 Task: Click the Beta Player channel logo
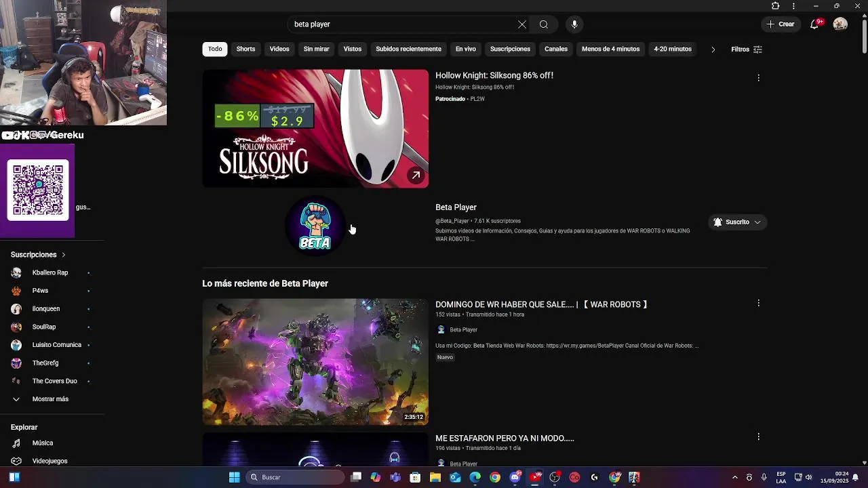pyautogui.click(x=315, y=226)
